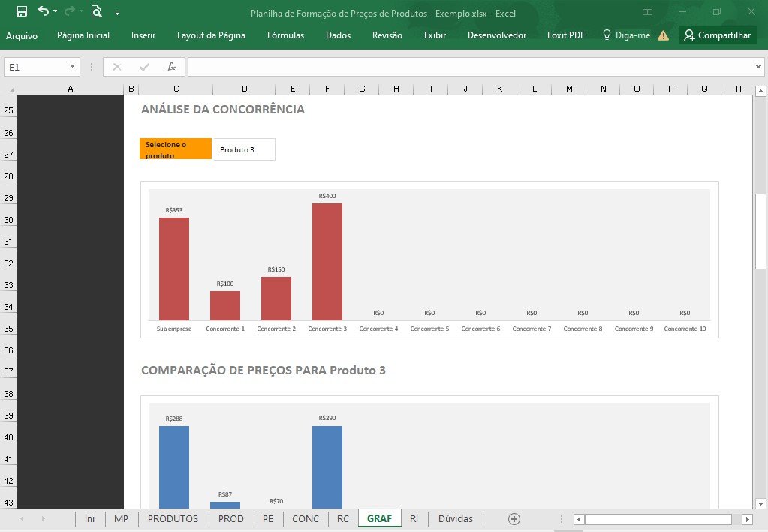Click the horizontal scrollbar right arrow
768x532 pixels.
click(x=748, y=519)
